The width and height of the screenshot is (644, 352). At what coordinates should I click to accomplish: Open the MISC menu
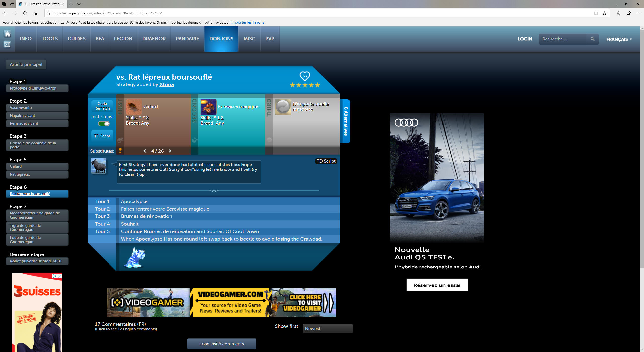(249, 39)
